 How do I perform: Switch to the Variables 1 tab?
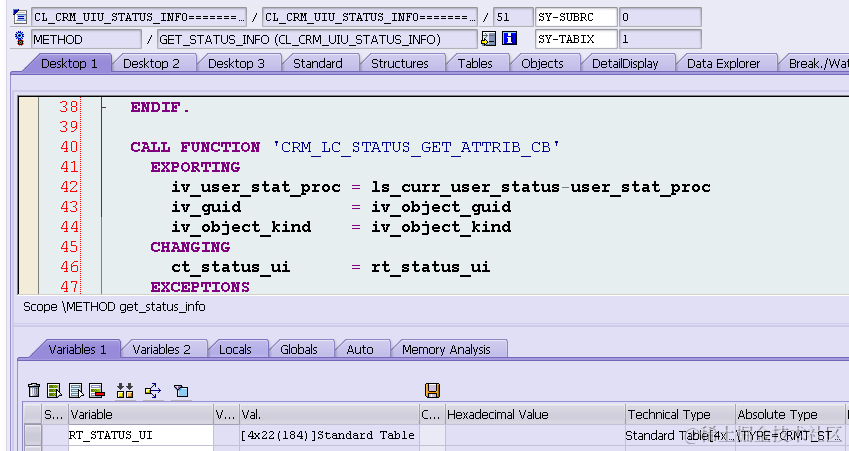tap(77, 349)
